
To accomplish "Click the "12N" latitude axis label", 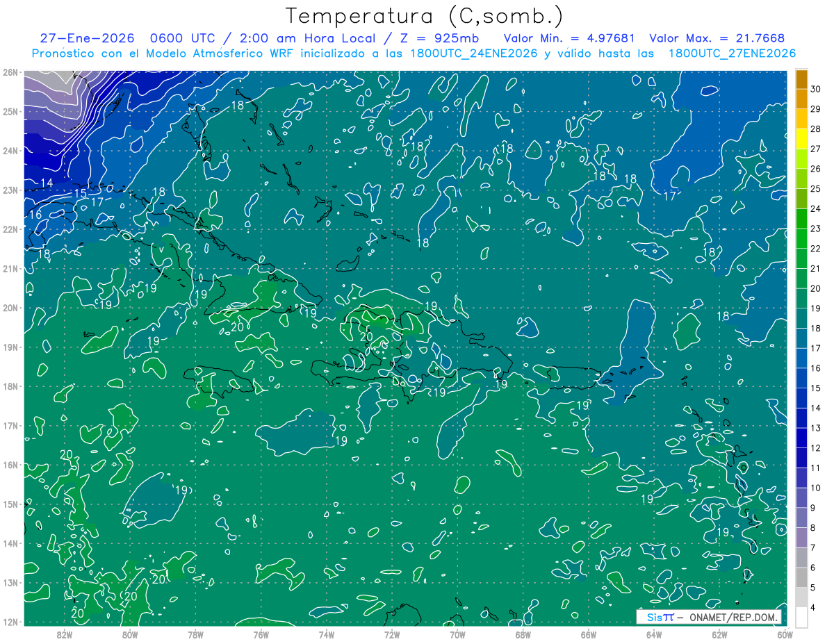I will point(10,622).
